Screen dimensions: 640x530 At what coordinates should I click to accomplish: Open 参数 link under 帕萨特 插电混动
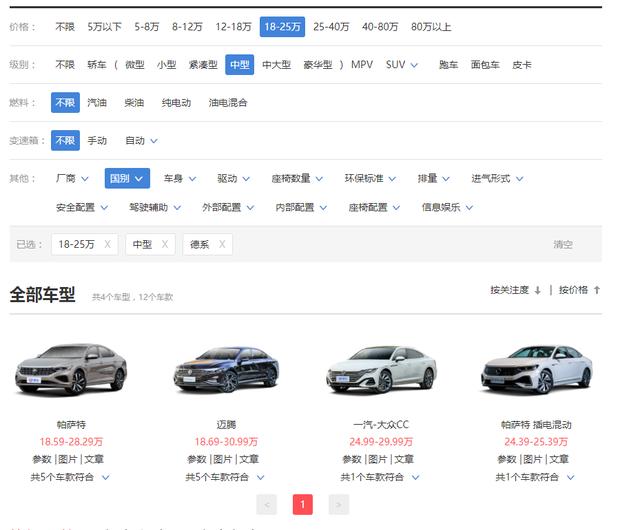click(x=507, y=459)
